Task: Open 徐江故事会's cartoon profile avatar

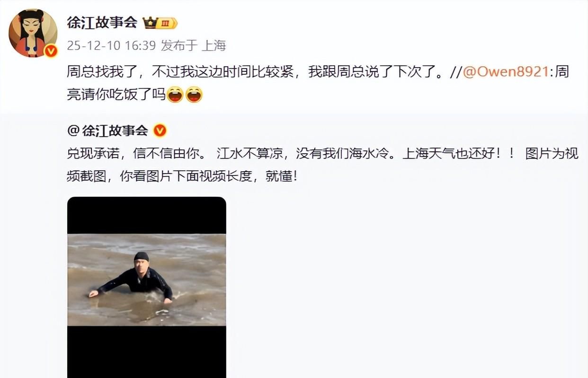Action: tap(33, 33)
